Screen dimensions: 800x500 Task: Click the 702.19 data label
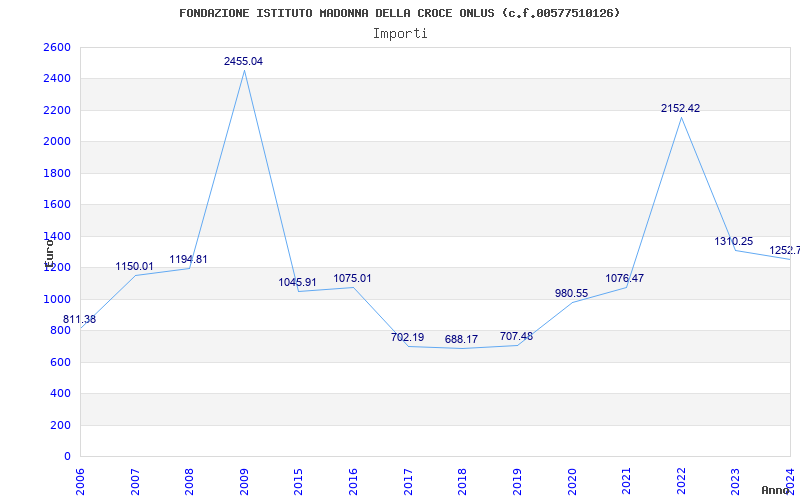407,337
